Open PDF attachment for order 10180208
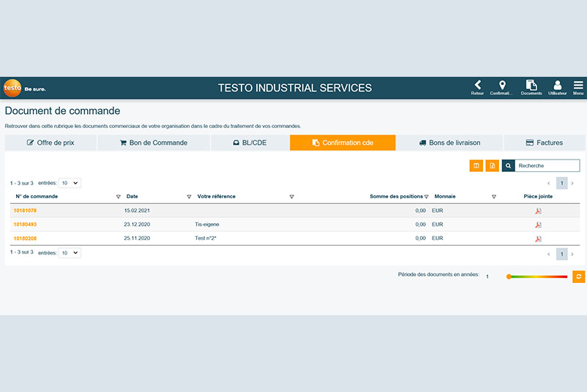 coord(538,238)
